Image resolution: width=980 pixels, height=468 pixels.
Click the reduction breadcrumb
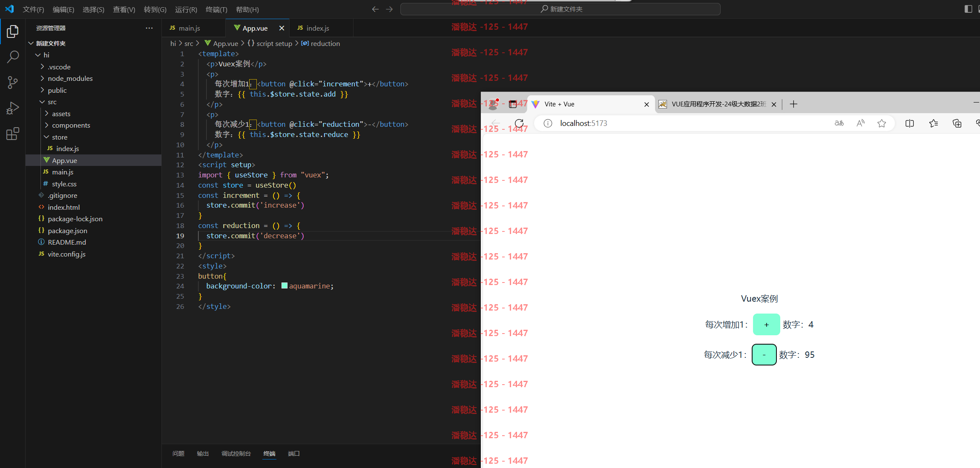pos(321,43)
